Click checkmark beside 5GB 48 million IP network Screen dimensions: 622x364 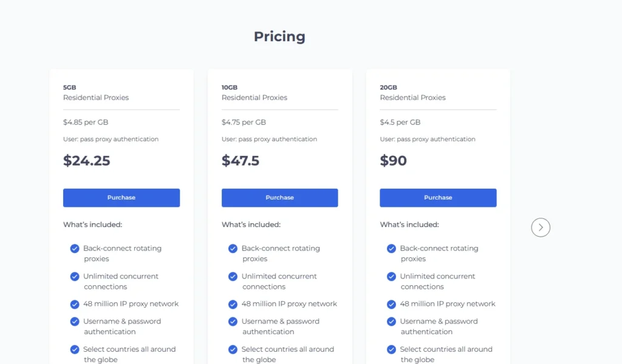pos(75,304)
